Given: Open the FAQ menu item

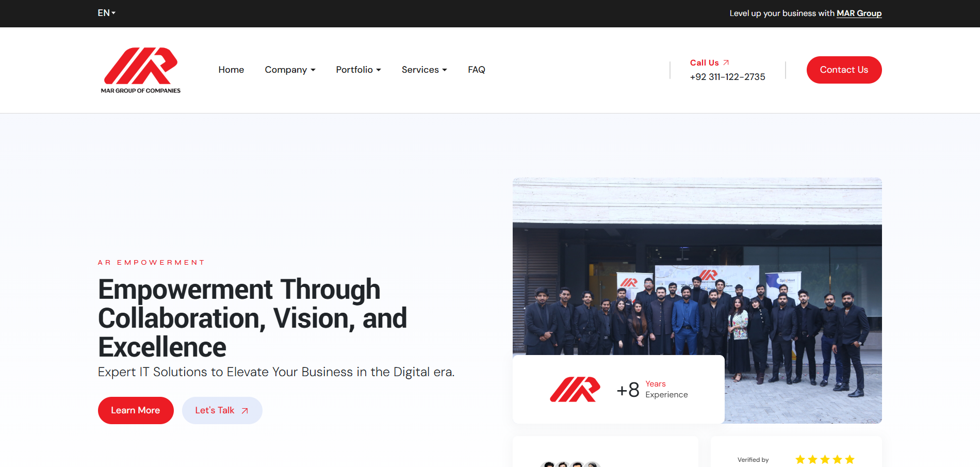Looking at the screenshot, I should pyautogui.click(x=477, y=70).
